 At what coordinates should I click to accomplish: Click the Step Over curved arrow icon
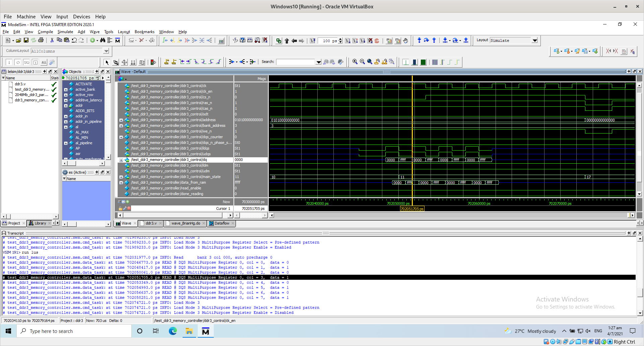[x=427, y=40]
